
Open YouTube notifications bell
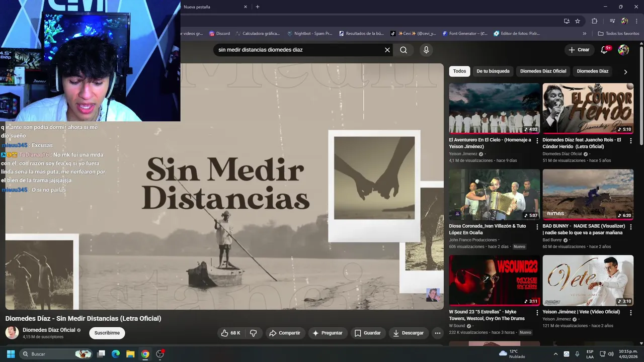pos(605,50)
